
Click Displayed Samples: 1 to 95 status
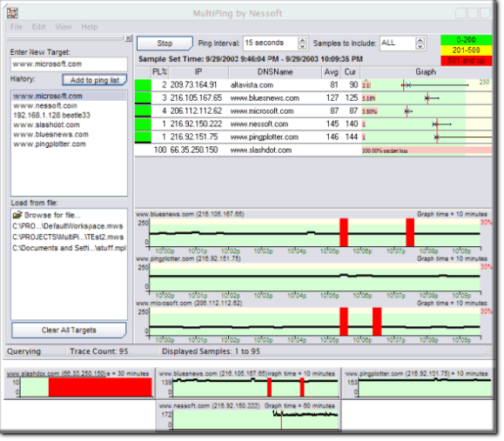pyautogui.click(x=211, y=351)
